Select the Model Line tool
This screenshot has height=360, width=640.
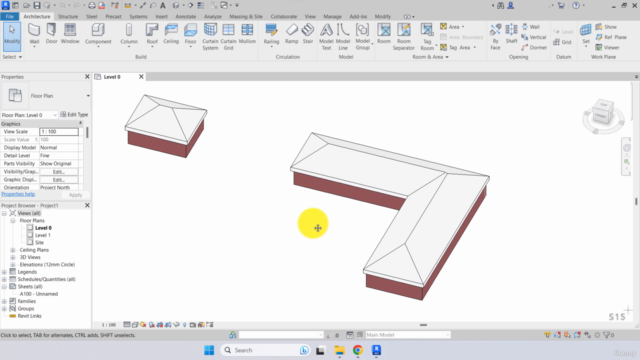click(343, 37)
